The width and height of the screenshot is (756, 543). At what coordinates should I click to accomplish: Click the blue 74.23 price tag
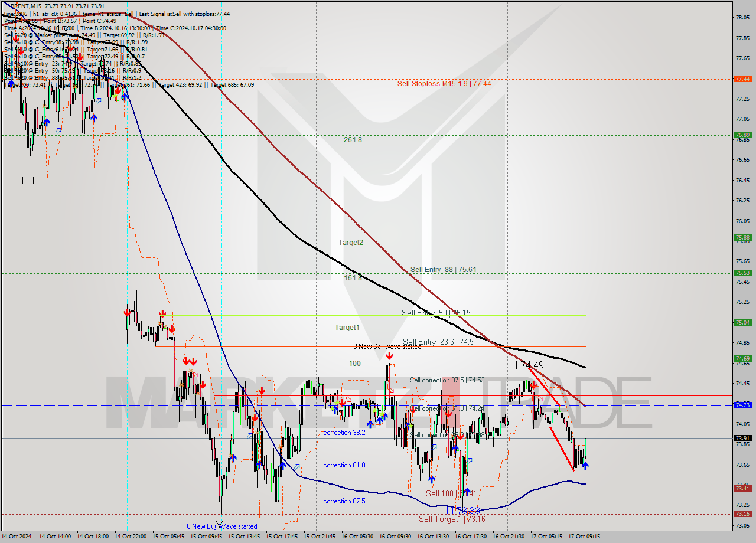pyautogui.click(x=743, y=405)
